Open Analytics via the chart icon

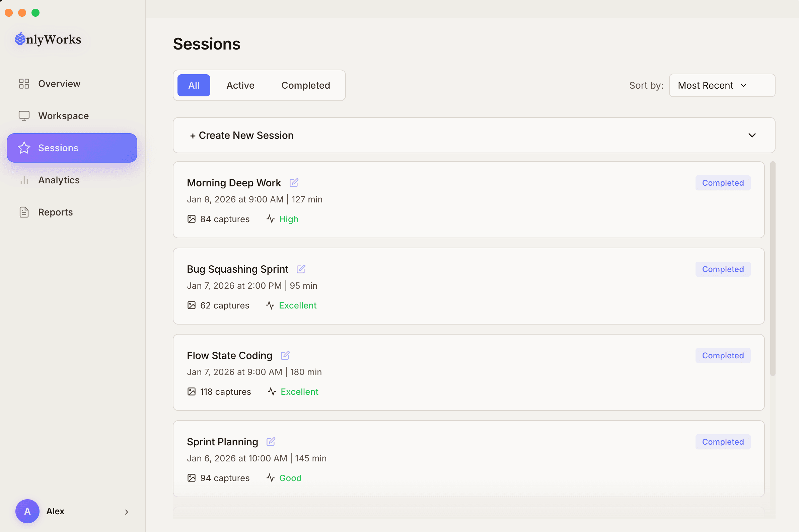23,180
